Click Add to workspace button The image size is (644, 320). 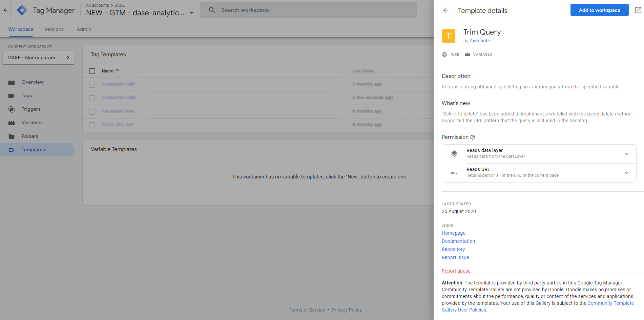coord(599,10)
